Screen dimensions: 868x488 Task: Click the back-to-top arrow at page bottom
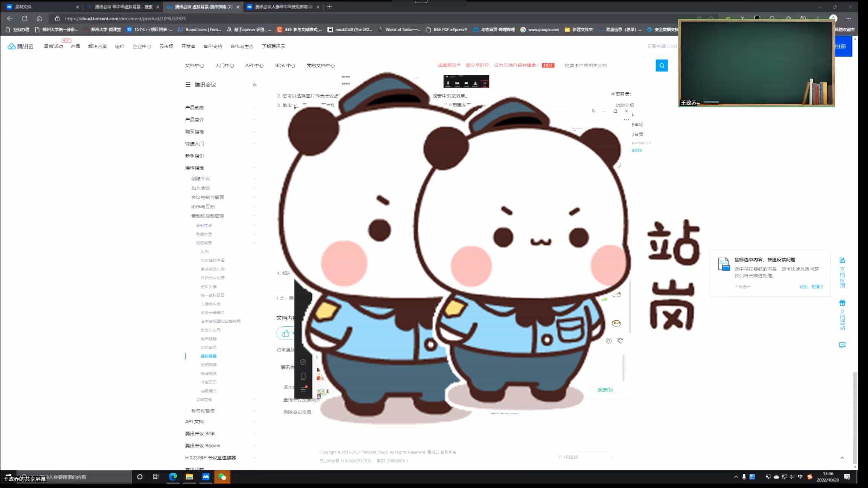[842, 458]
